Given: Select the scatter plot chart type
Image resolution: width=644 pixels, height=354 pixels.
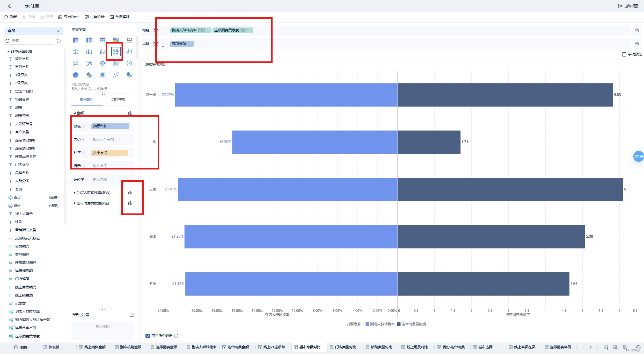Looking at the screenshot, I should pos(116,75).
